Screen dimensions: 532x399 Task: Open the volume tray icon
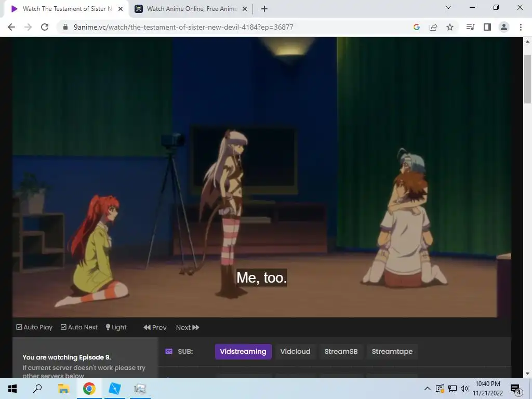[x=464, y=389]
